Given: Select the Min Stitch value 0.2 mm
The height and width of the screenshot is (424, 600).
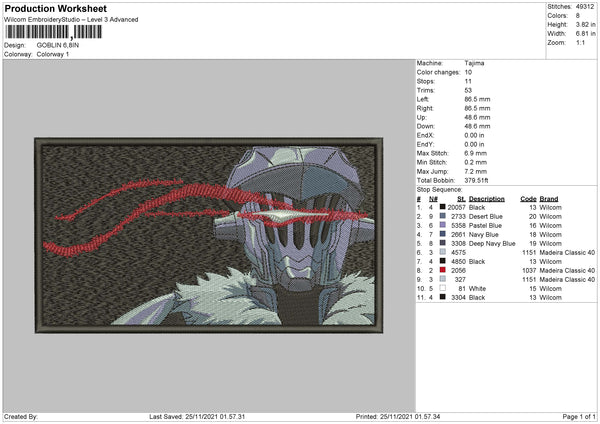Looking at the screenshot, I should [x=476, y=162].
